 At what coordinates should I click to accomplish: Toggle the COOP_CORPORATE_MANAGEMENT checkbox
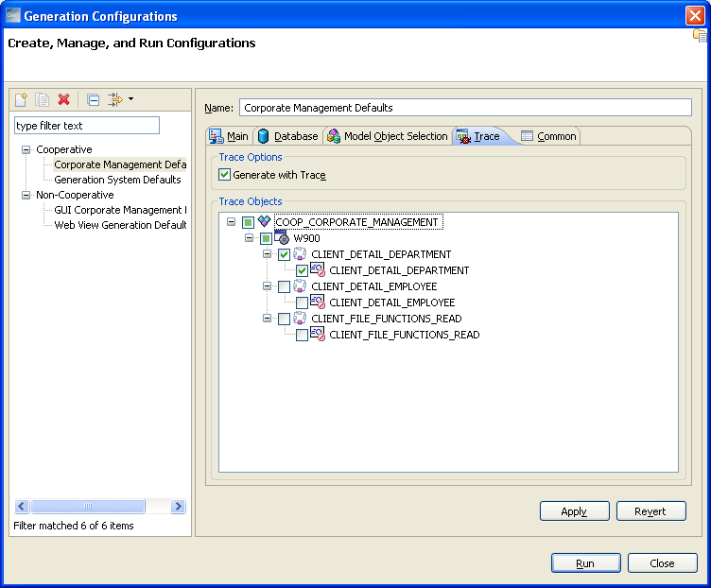[x=248, y=222]
